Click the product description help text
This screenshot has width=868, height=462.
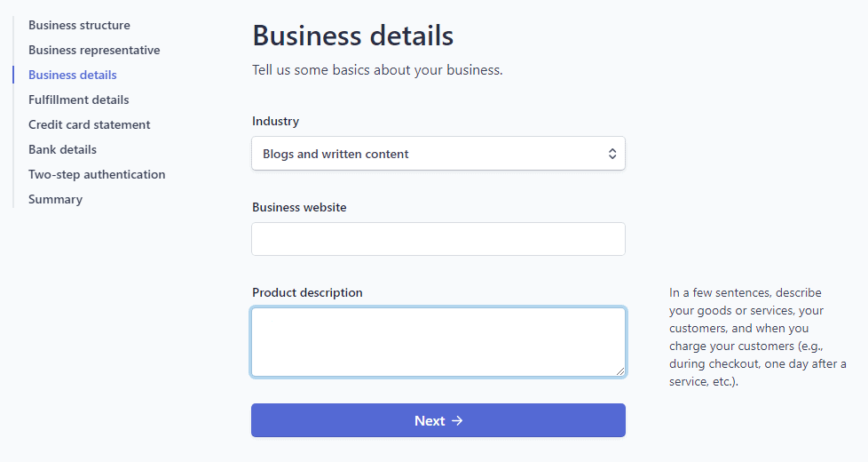758,337
